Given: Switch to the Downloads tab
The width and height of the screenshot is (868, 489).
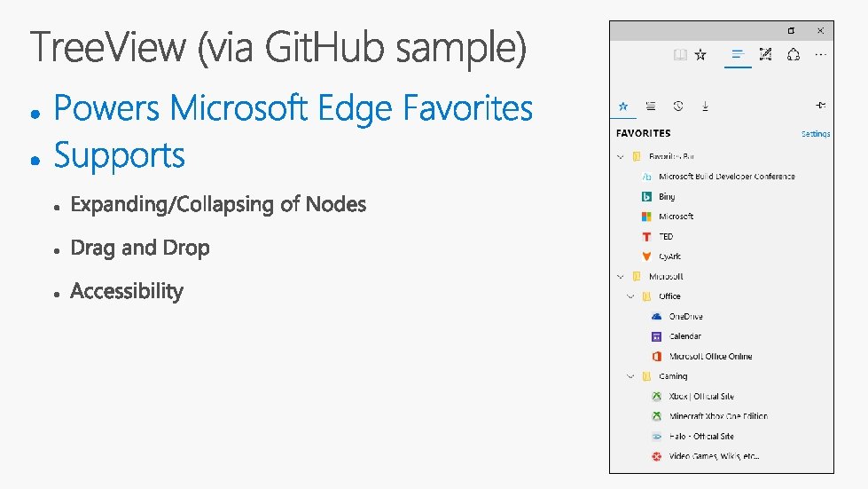Looking at the screenshot, I should point(705,106).
